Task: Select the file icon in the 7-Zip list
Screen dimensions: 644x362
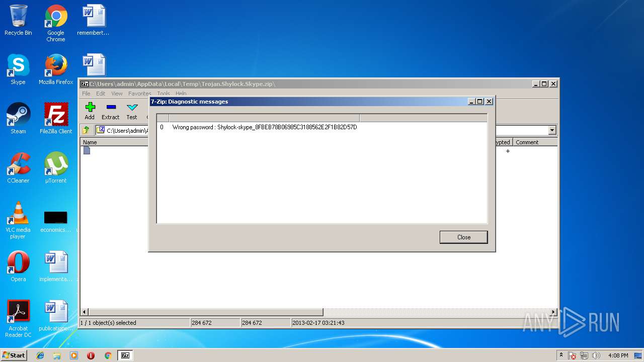Action: click(87, 150)
